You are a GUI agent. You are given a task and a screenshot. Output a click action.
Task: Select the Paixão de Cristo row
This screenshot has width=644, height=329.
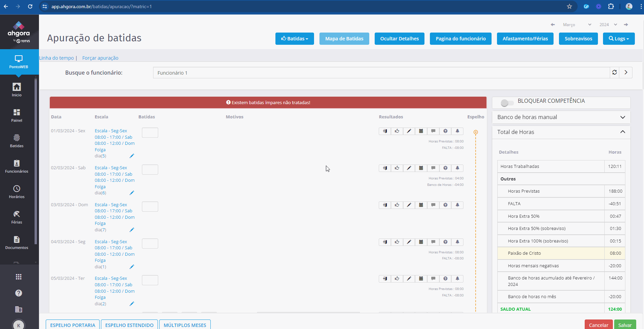click(561, 253)
